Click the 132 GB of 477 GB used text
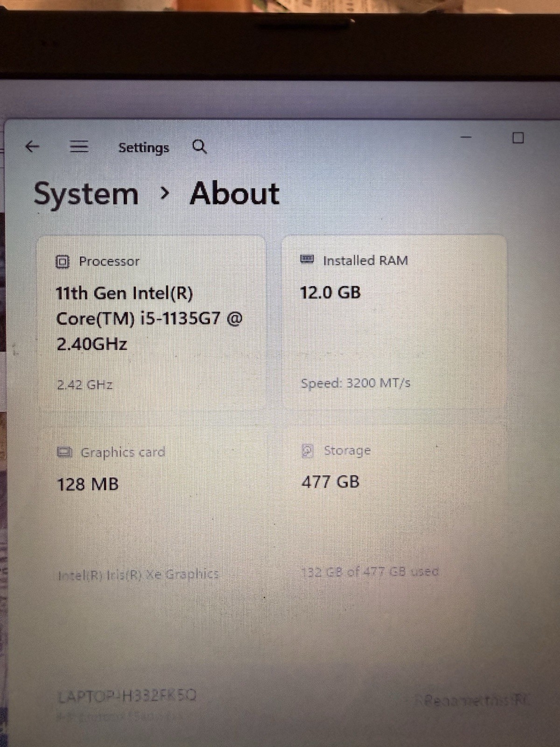 point(370,572)
